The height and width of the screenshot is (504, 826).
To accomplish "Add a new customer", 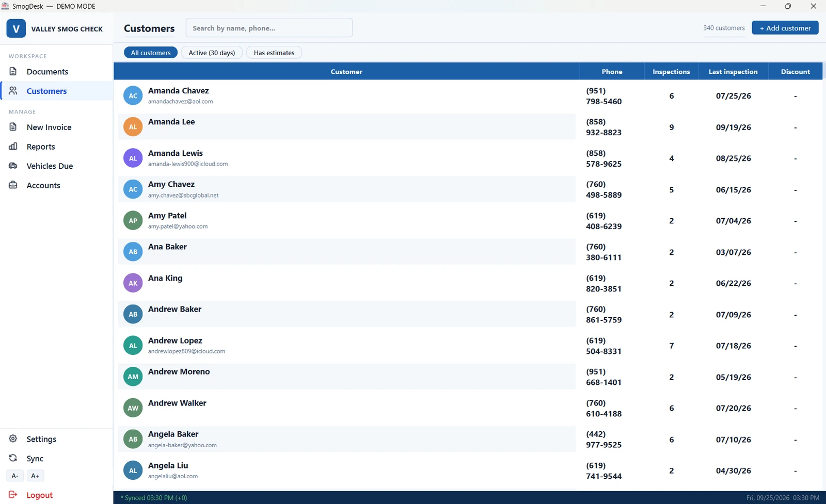I will point(785,28).
